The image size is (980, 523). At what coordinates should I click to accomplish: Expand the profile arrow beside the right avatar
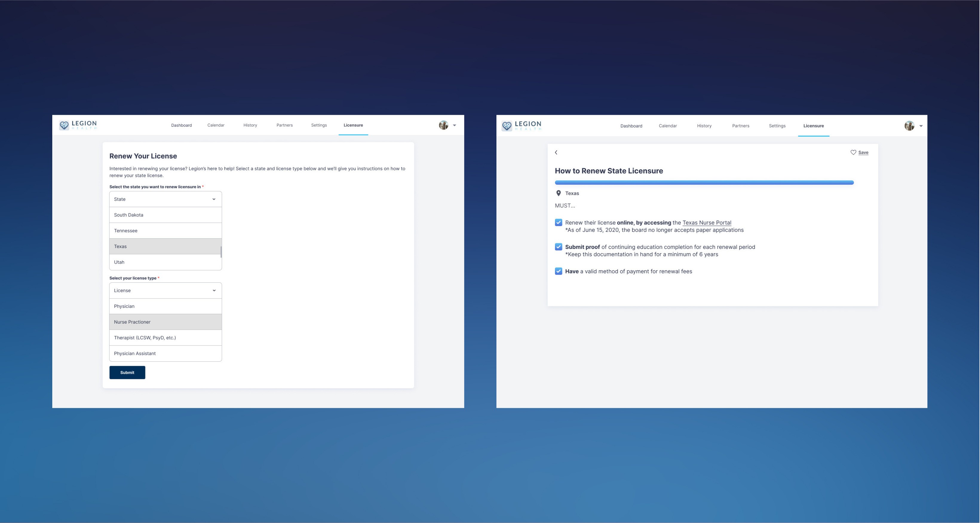(x=921, y=126)
